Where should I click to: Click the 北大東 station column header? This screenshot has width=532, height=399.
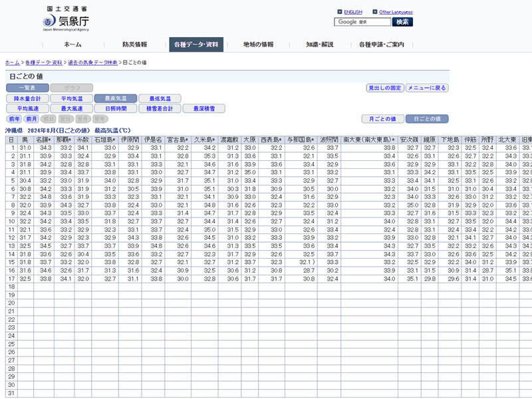(x=507, y=140)
